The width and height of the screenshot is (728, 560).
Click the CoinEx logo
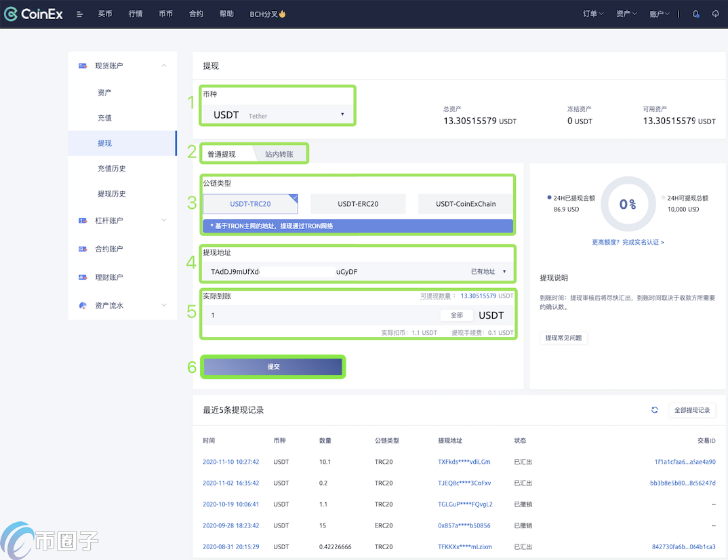34,14
